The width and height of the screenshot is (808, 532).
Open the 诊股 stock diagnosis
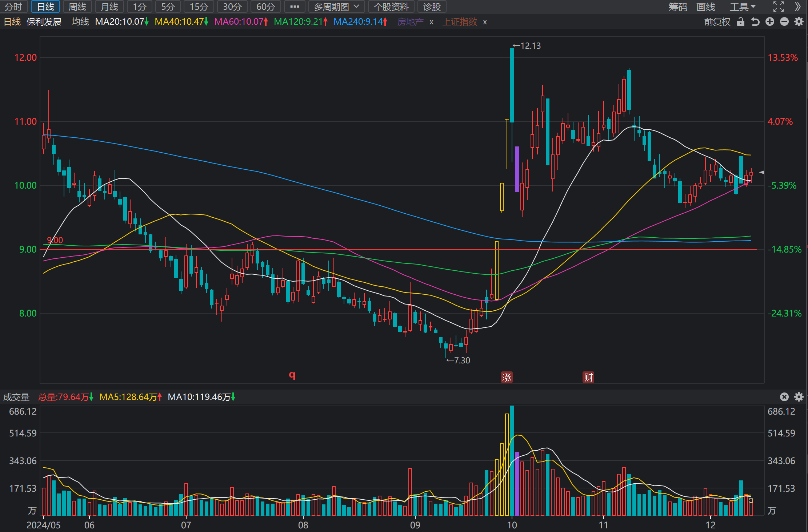pyautogui.click(x=432, y=7)
